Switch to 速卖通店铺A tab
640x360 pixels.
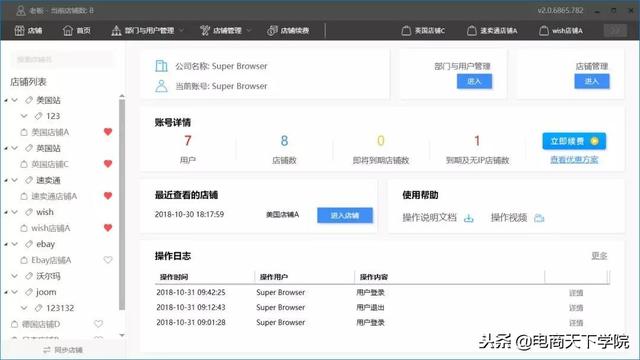pyautogui.click(x=492, y=31)
